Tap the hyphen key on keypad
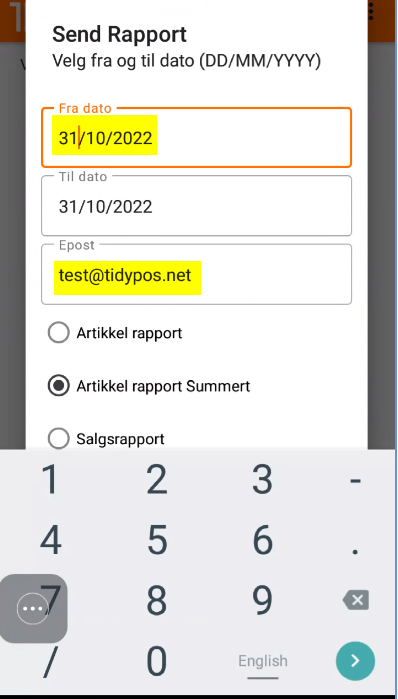The width and height of the screenshot is (398, 699). (x=355, y=481)
